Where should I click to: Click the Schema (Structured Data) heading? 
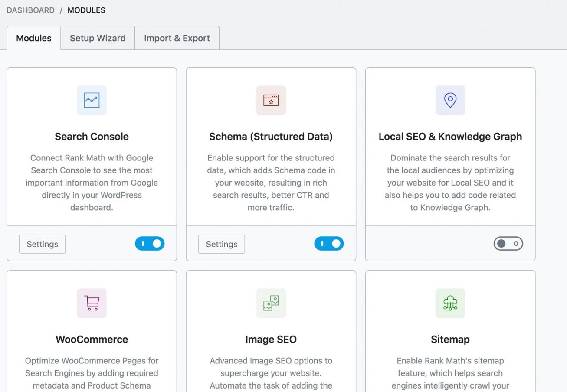(x=271, y=137)
